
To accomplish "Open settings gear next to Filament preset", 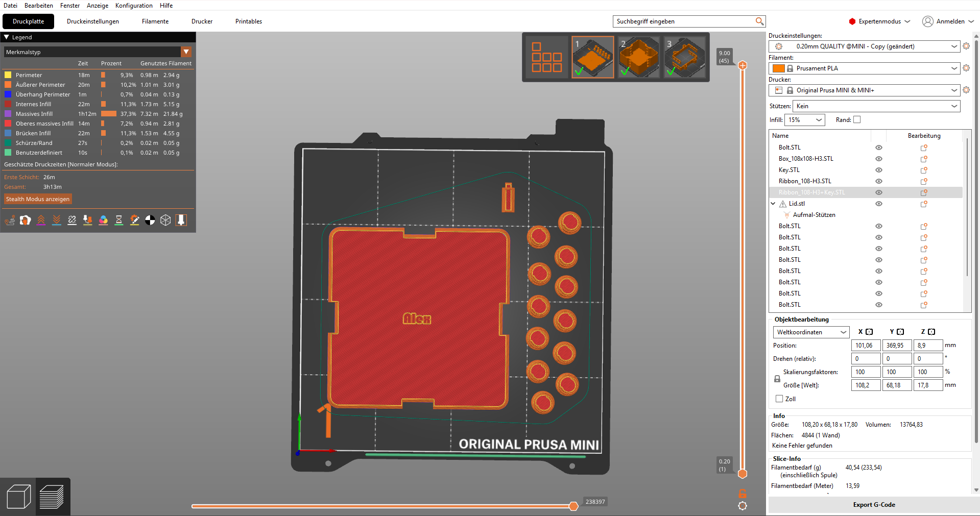I will coord(966,68).
